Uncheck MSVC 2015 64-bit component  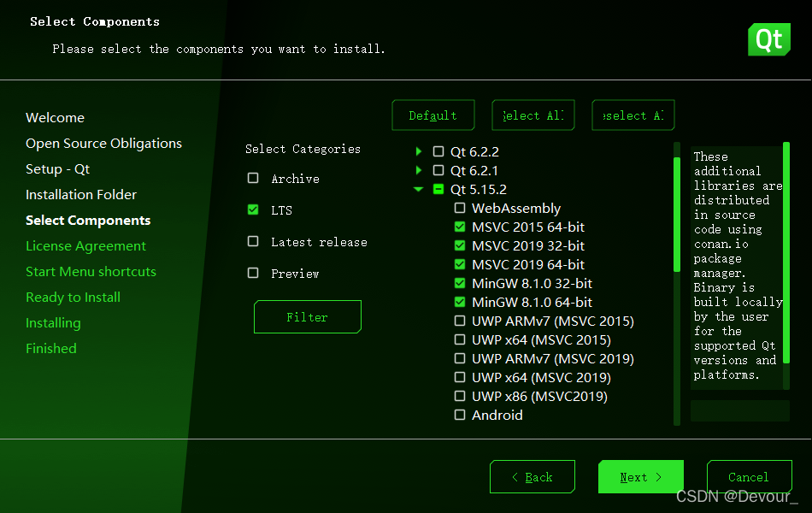pyautogui.click(x=459, y=227)
